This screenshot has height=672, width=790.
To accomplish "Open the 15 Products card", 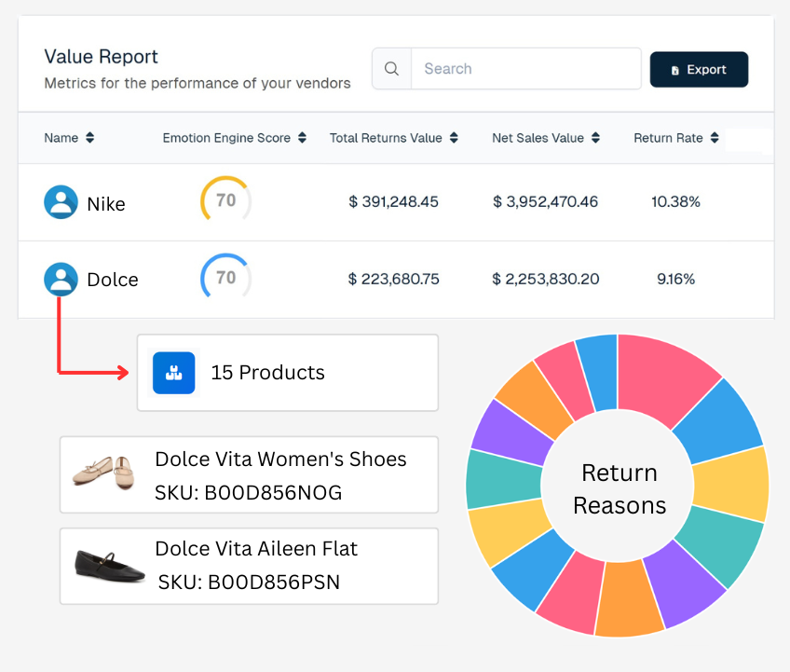I will pyautogui.click(x=288, y=373).
